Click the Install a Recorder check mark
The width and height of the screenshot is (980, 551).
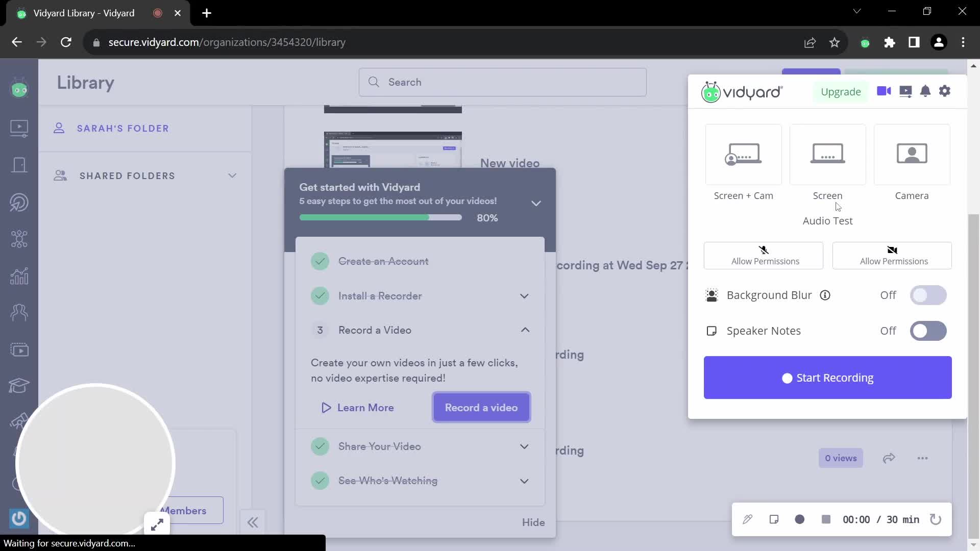[320, 296]
